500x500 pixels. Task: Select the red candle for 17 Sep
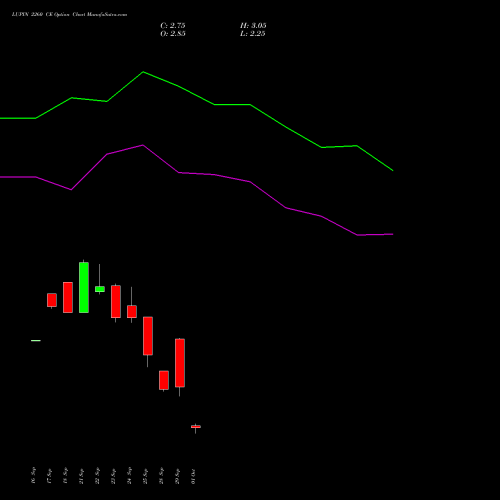52,300
